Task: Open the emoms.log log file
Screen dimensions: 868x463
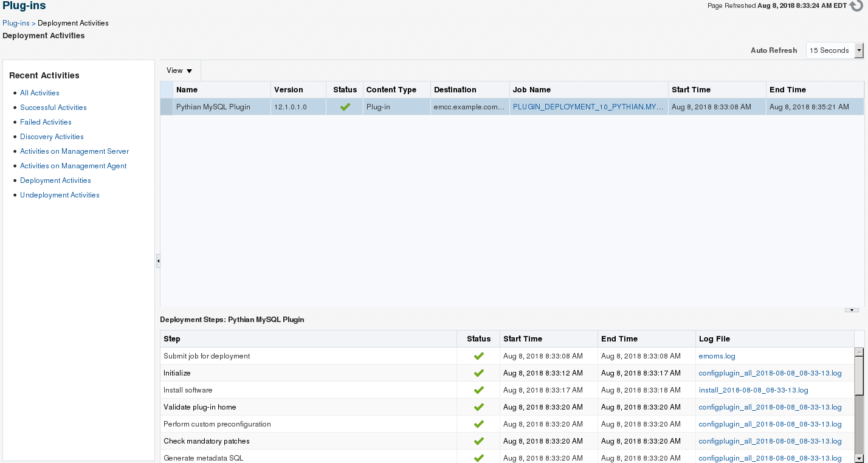Action: click(x=717, y=356)
